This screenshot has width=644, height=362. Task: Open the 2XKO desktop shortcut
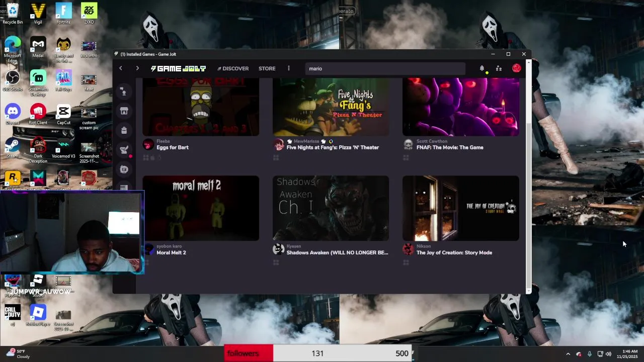click(89, 14)
